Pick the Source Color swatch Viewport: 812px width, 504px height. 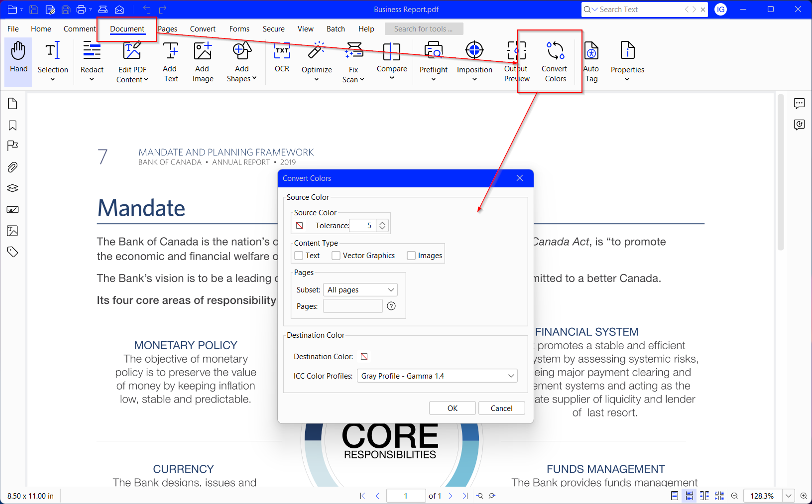click(299, 226)
